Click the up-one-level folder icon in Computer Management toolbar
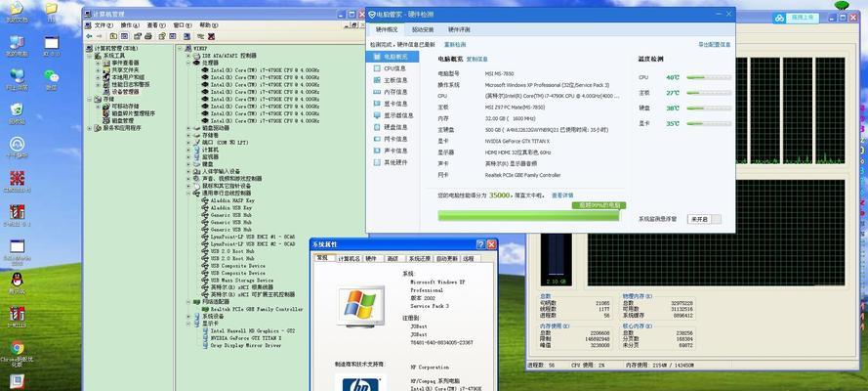 click(113, 36)
